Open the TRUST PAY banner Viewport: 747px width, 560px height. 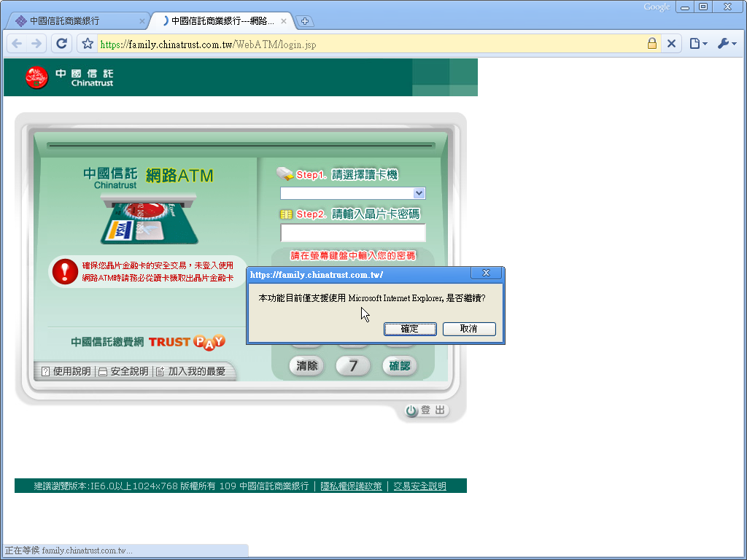[148, 342]
